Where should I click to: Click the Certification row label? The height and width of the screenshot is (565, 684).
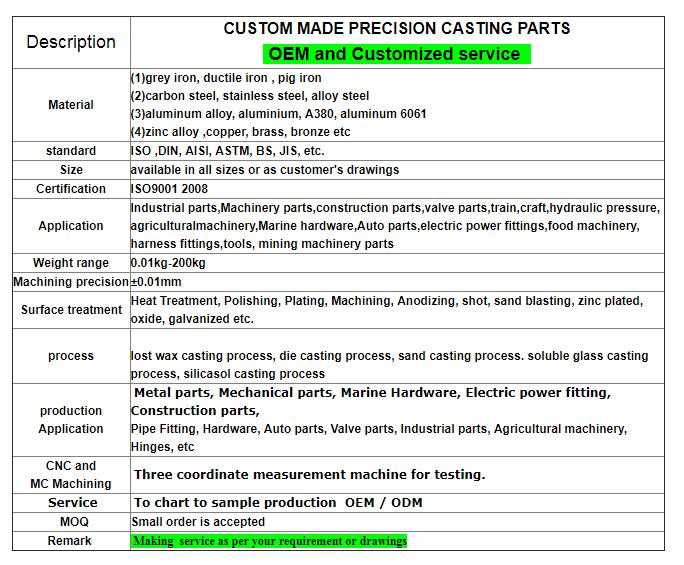pos(71,189)
